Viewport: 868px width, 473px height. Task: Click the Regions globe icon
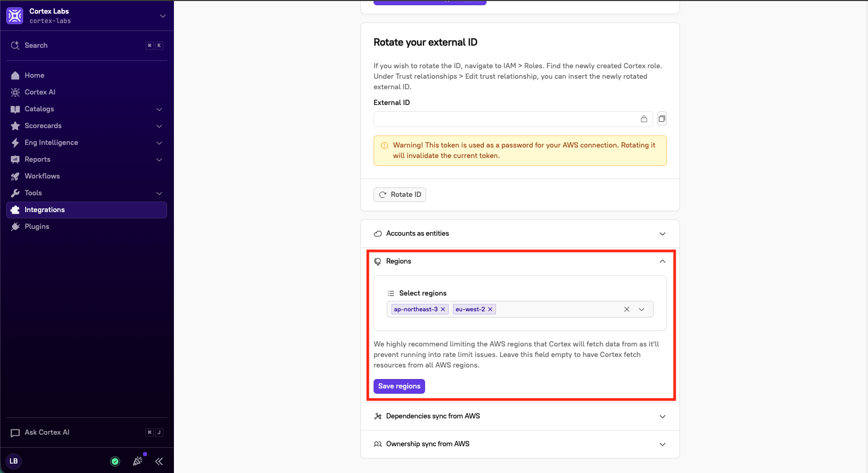coord(378,261)
